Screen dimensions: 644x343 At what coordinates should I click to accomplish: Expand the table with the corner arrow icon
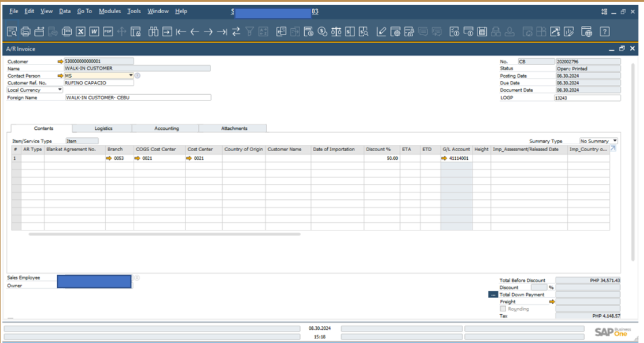pyautogui.click(x=613, y=148)
